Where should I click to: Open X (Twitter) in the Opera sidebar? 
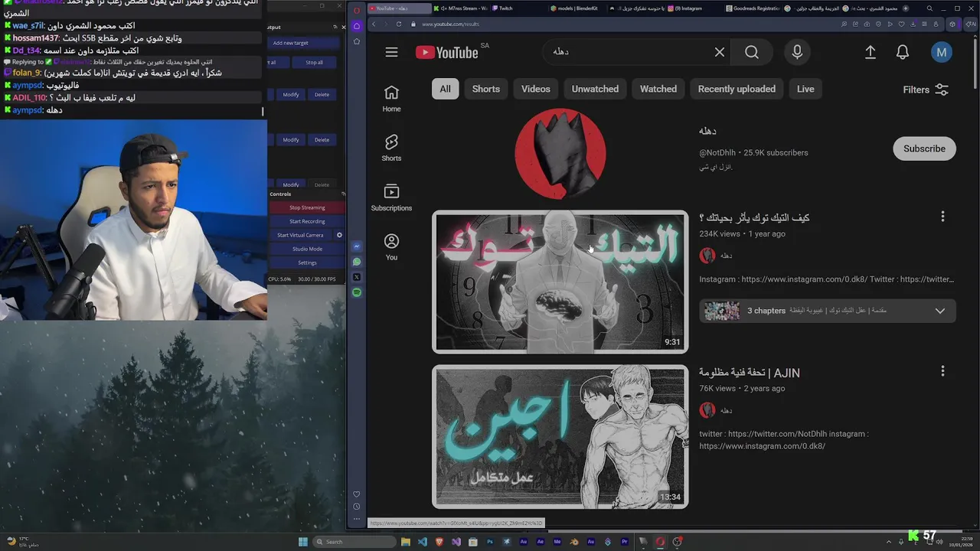click(x=357, y=277)
